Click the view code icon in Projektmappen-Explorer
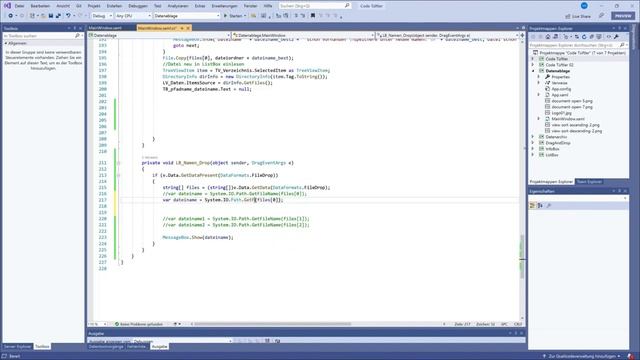640x360 pixels. pos(609,37)
